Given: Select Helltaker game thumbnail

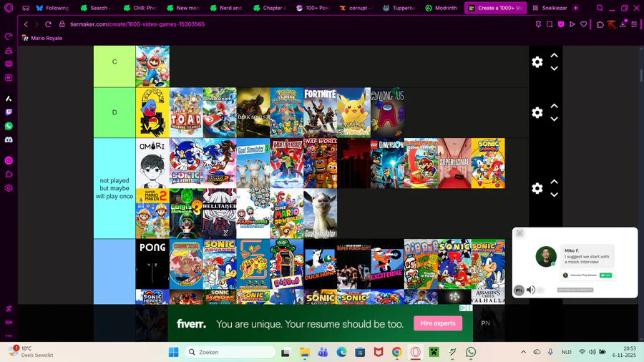Looking at the screenshot, I should tap(220, 214).
